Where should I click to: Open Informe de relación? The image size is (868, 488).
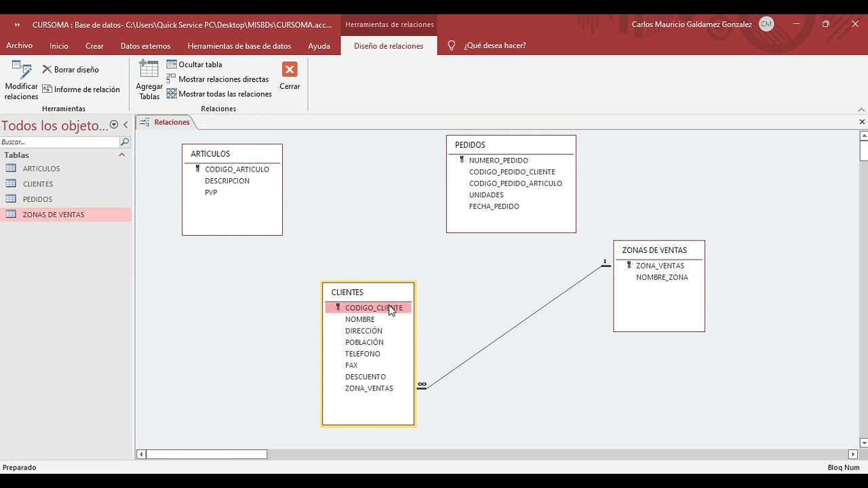pyautogui.click(x=81, y=89)
